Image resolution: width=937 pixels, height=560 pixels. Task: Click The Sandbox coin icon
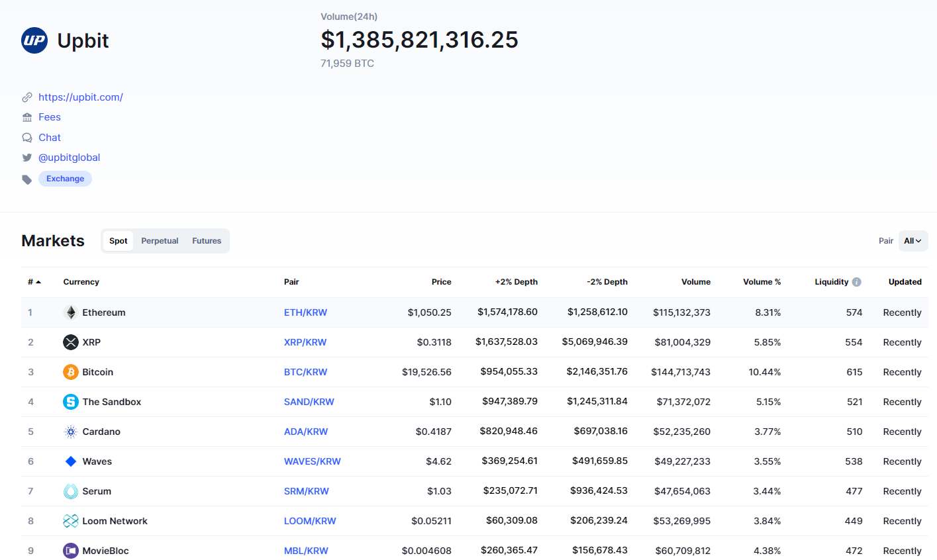(71, 402)
